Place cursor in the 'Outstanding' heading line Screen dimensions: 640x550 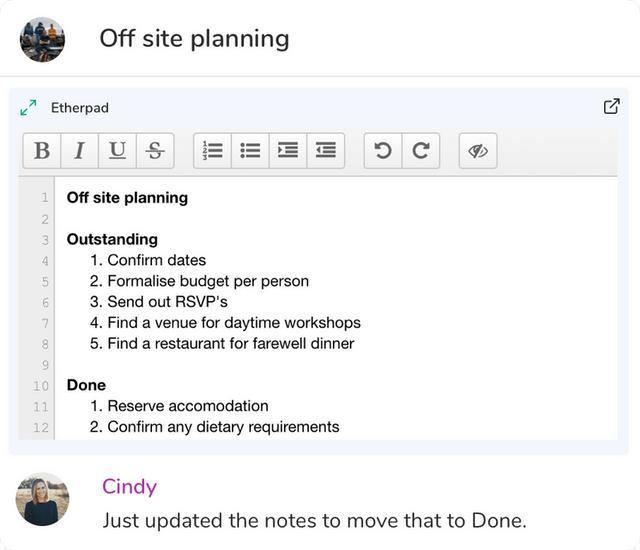112,239
